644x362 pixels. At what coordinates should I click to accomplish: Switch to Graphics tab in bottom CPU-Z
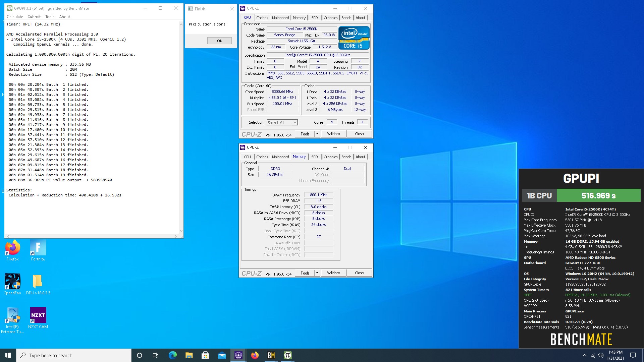point(330,157)
